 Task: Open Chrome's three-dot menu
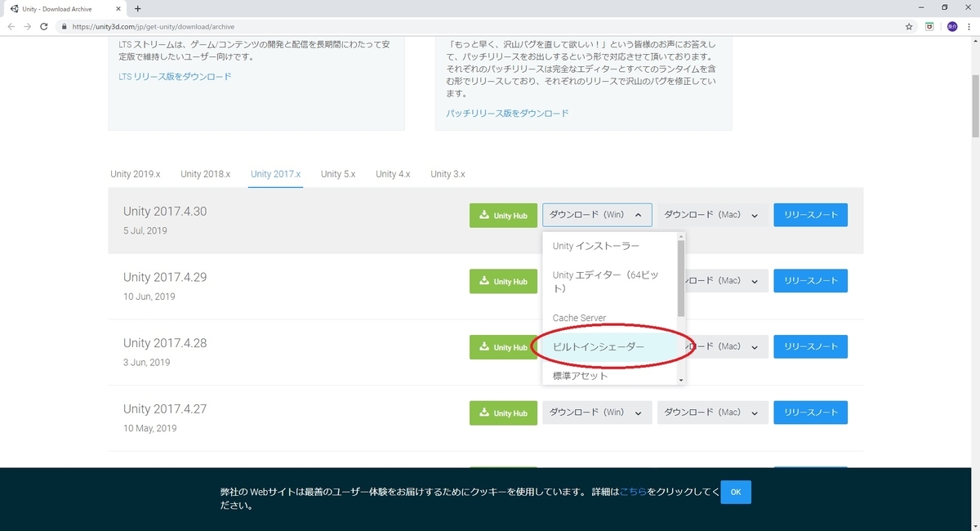969,26
